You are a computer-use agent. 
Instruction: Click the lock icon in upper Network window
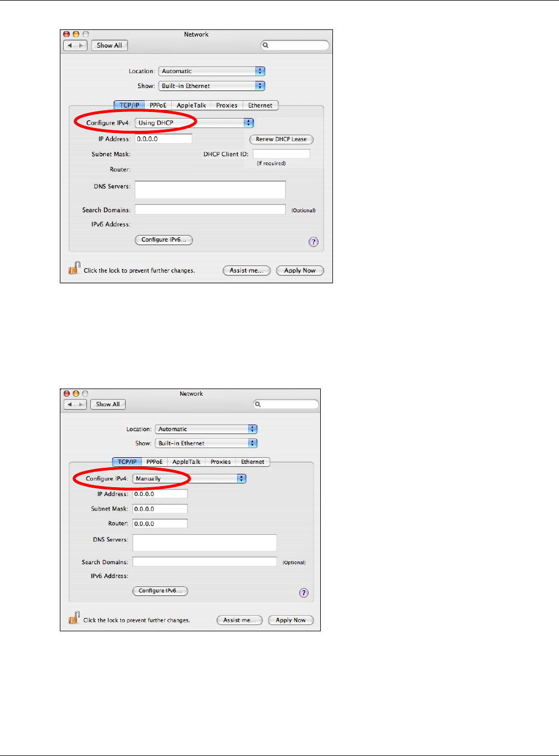pos(74,269)
